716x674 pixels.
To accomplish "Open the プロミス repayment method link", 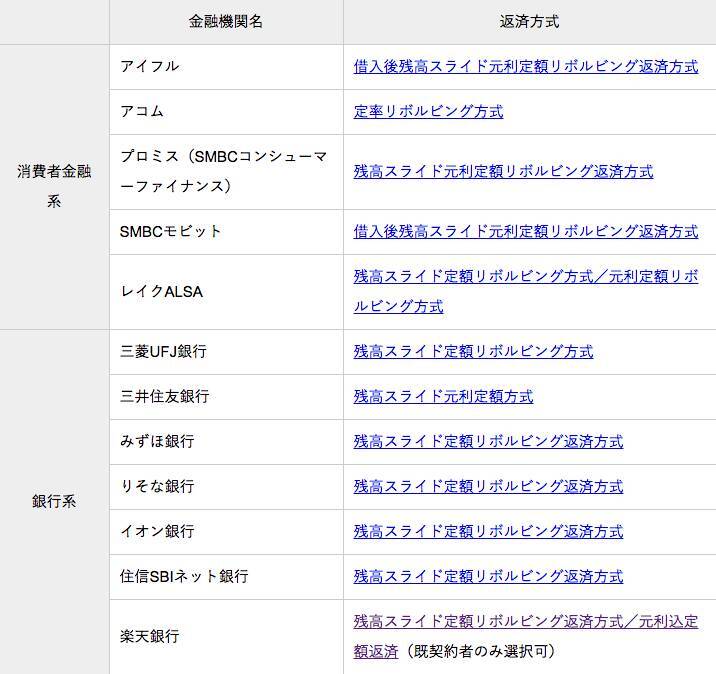I will (503, 172).
